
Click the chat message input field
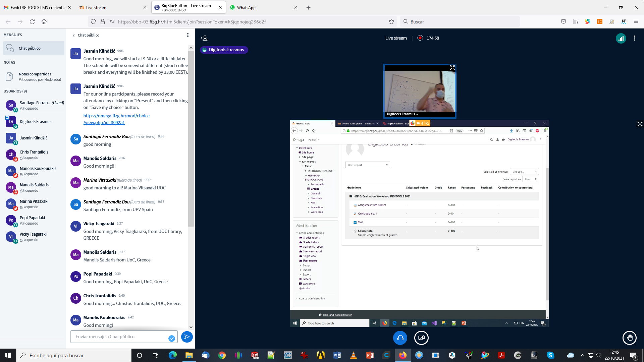pyautogui.click(x=121, y=337)
